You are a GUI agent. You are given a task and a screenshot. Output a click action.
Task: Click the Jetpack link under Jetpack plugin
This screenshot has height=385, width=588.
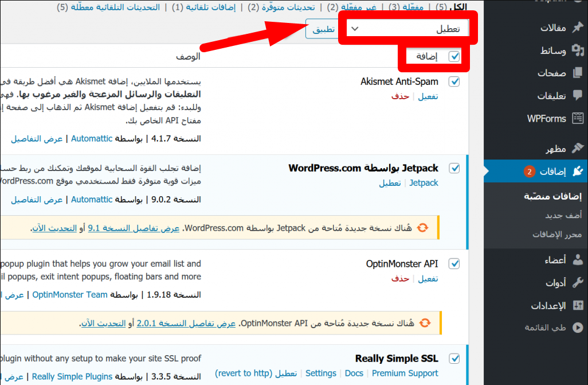click(x=424, y=183)
